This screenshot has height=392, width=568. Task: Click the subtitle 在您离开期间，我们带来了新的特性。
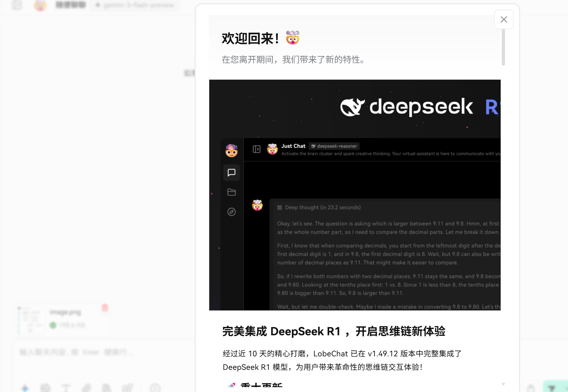pyautogui.click(x=294, y=59)
